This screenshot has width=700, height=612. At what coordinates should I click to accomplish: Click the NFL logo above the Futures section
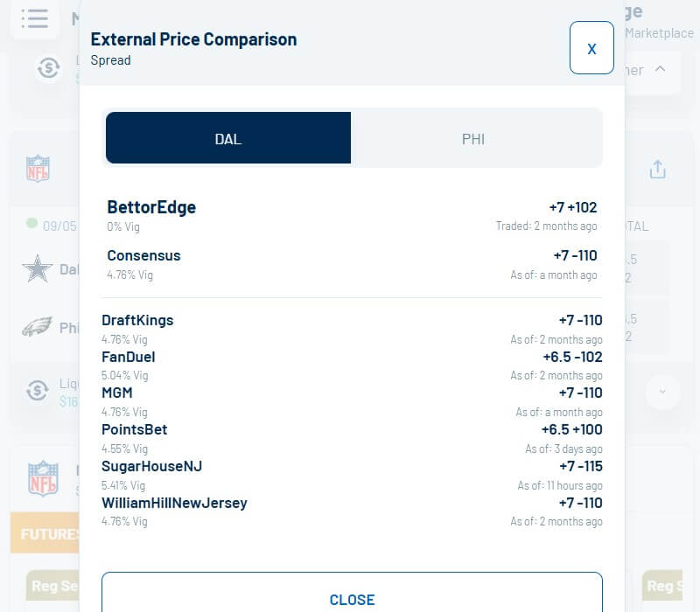point(42,479)
